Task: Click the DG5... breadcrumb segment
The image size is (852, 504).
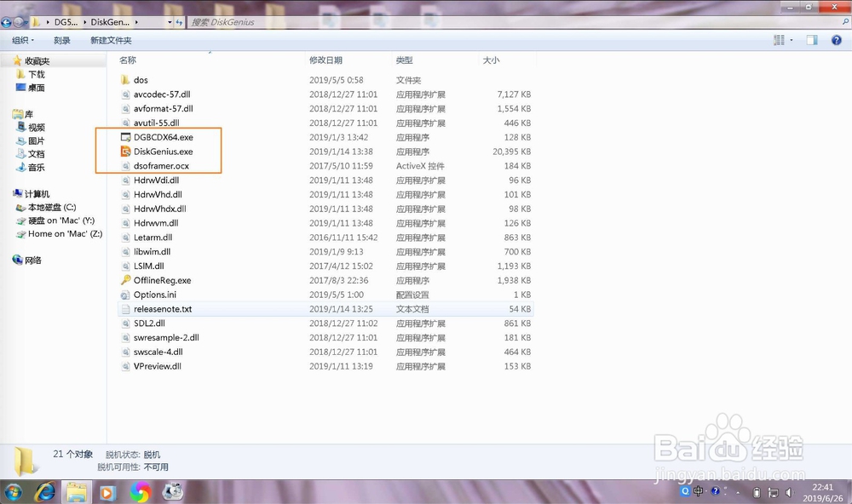Action: (x=66, y=22)
